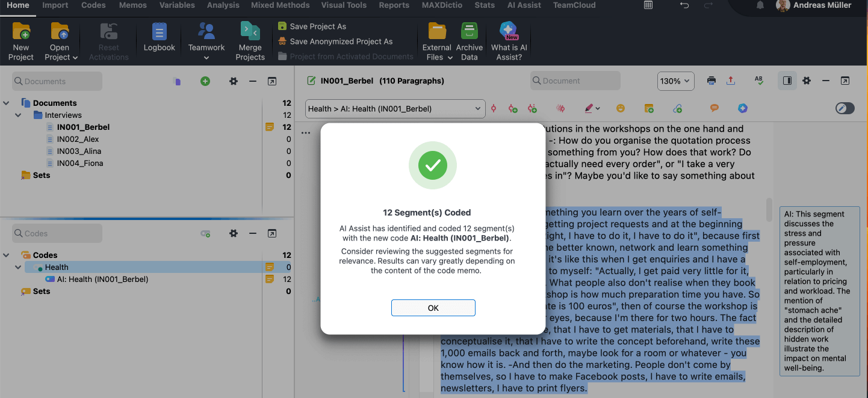Click the AI Assist toolbar icon
The width and height of the screenshot is (868, 398).
743,108
